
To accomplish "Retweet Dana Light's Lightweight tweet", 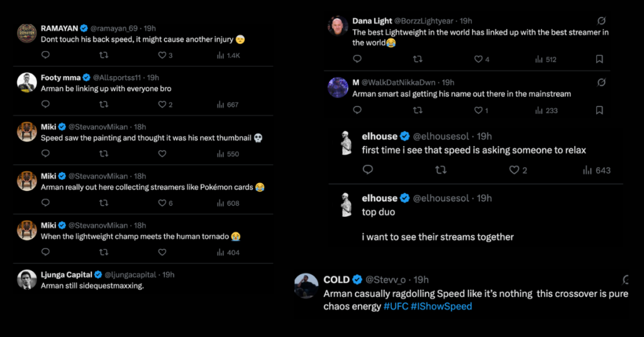I will pyautogui.click(x=417, y=59).
